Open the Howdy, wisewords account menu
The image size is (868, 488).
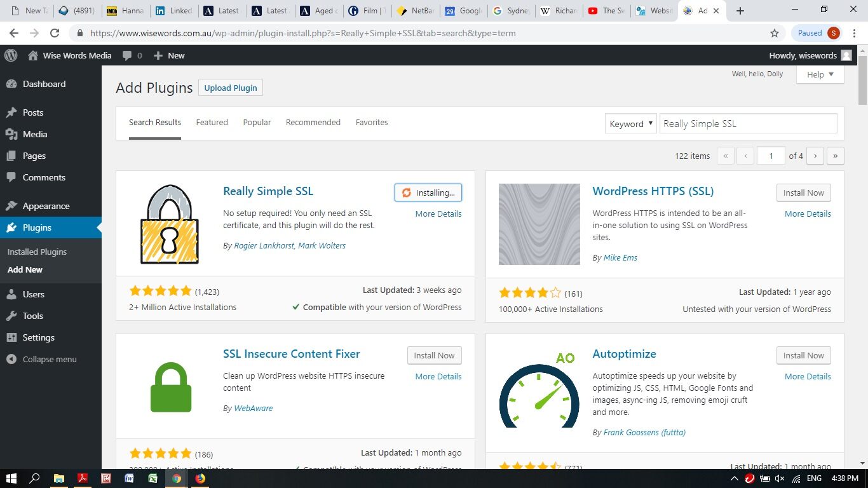point(810,55)
